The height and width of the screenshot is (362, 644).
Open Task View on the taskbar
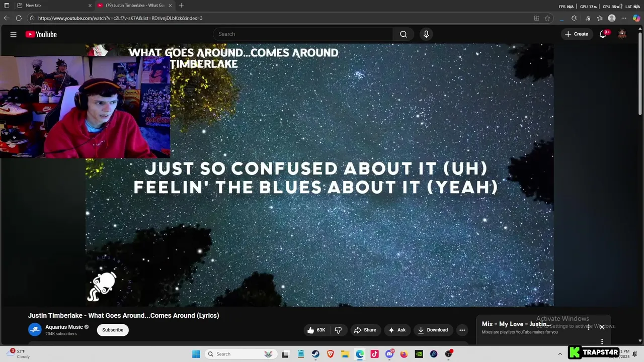click(x=285, y=354)
